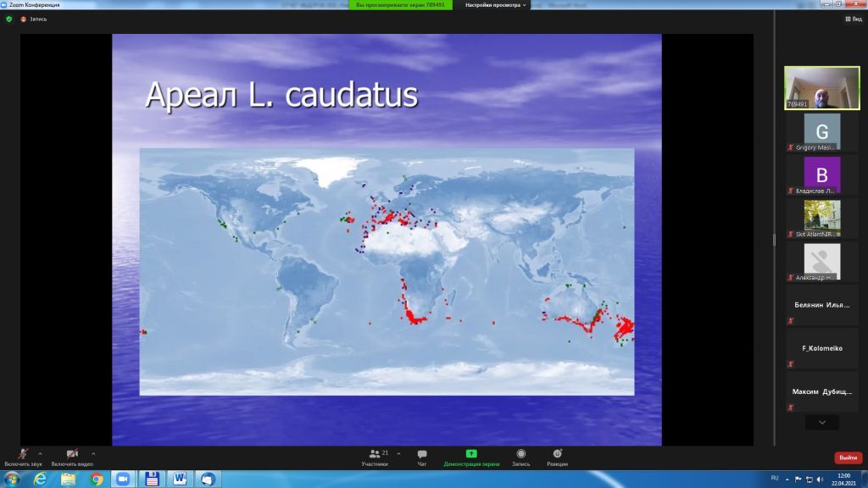Open the Чат chat panel
Image resolution: width=868 pixels, height=488 pixels.
point(422,457)
